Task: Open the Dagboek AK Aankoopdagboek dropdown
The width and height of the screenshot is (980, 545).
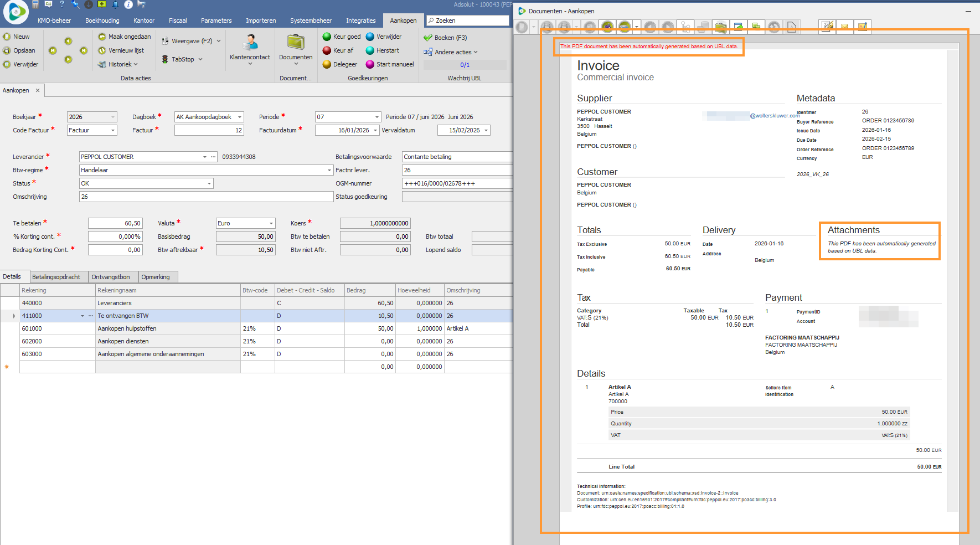Action: pos(240,117)
